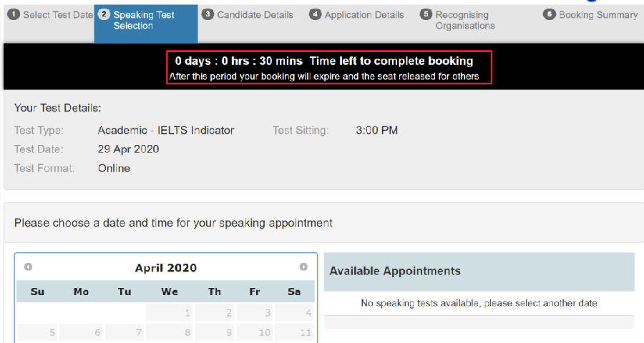The image size is (644, 343).
Task: Select April 1 on the calendar
Action: [x=170, y=313]
